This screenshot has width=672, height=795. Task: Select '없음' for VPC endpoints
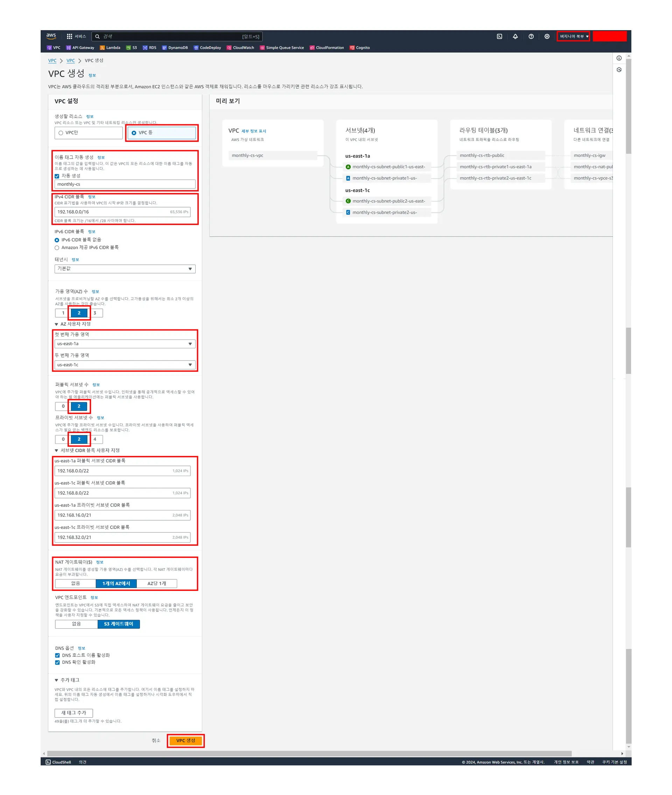pos(76,623)
